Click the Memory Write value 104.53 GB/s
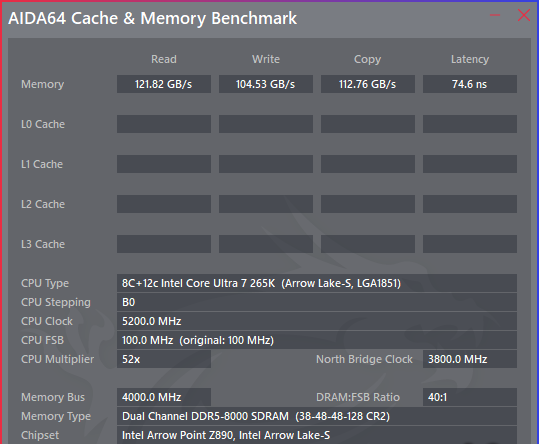 [x=266, y=84]
